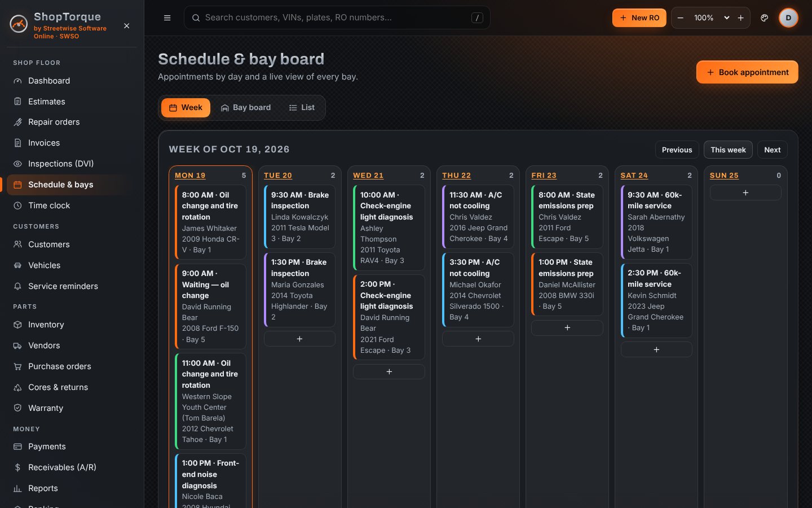Open Linda Kowalczyk brake inspection card
The width and height of the screenshot is (812, 508).
pos(299,217)
